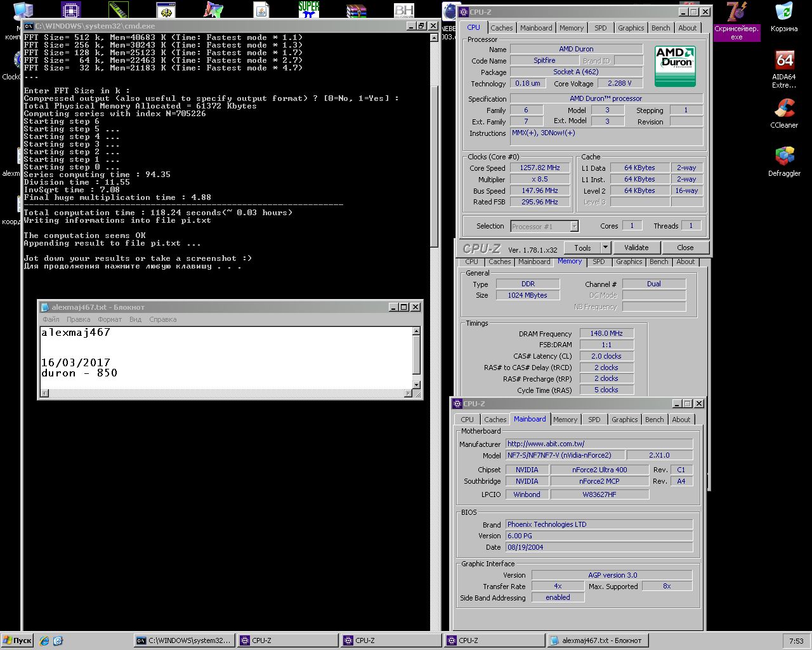Launch the Defraggler desktop shortcut
812x650 pixels.
784,161
